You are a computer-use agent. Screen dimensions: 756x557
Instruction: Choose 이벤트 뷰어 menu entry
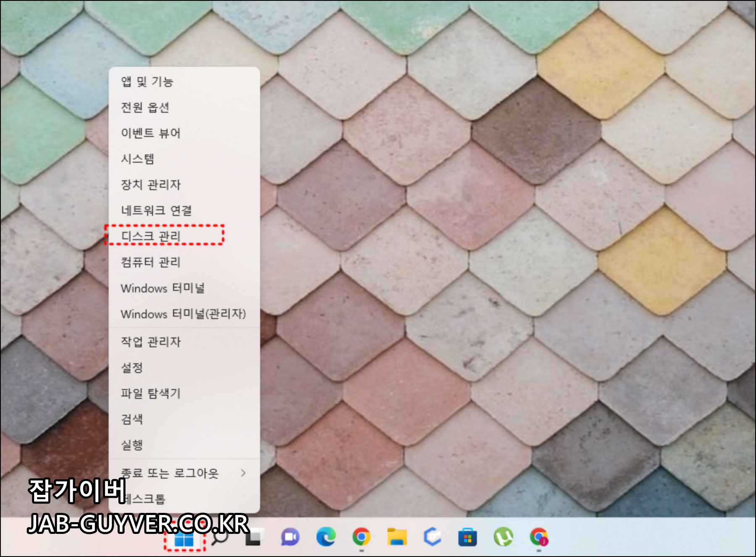pyautogui.click(x=184, y=133)
